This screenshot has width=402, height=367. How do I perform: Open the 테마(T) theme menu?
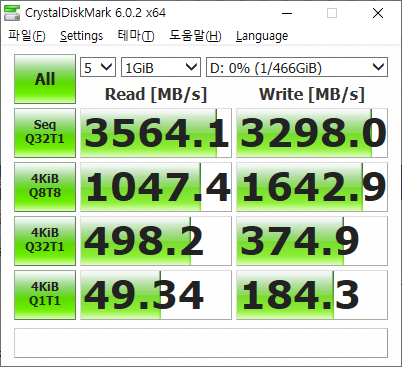tap(136, 36)
